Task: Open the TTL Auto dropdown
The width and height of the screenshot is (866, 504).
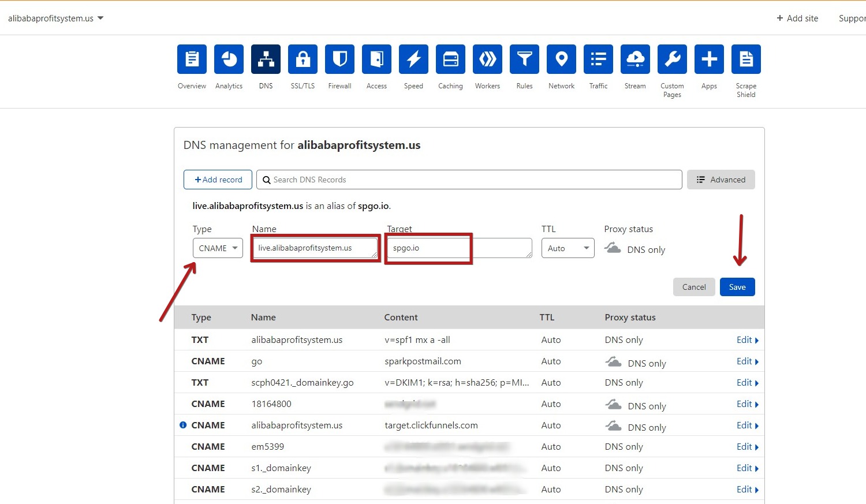Action: (x=568, y=248)
